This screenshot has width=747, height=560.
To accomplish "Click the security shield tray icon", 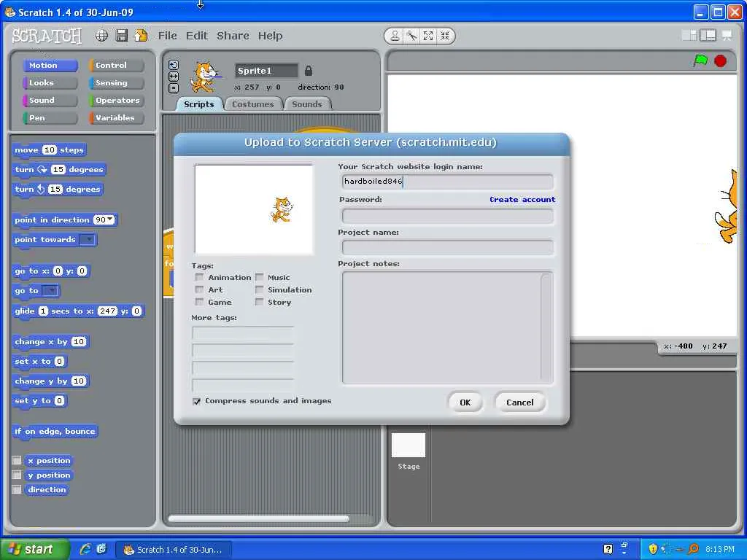I will point(653,549).
